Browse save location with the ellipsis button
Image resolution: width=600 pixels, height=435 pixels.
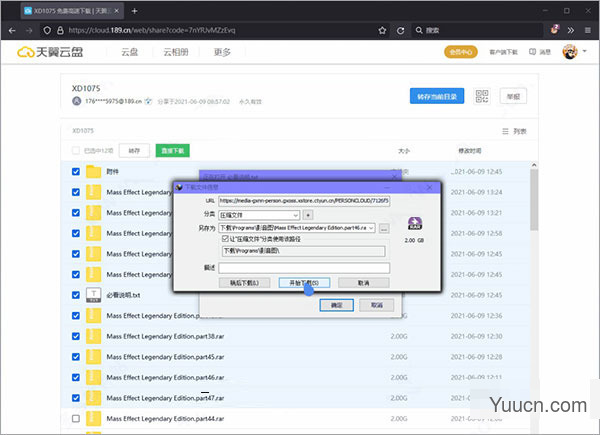click(x=384, y=228)
